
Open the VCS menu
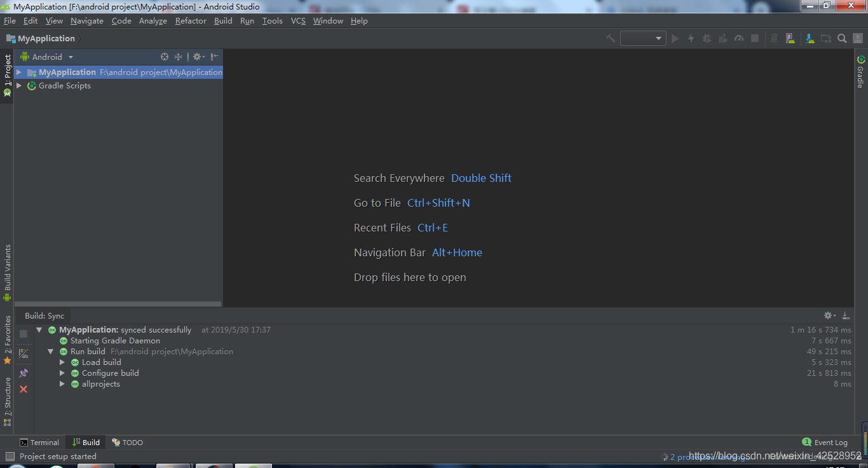298,21
